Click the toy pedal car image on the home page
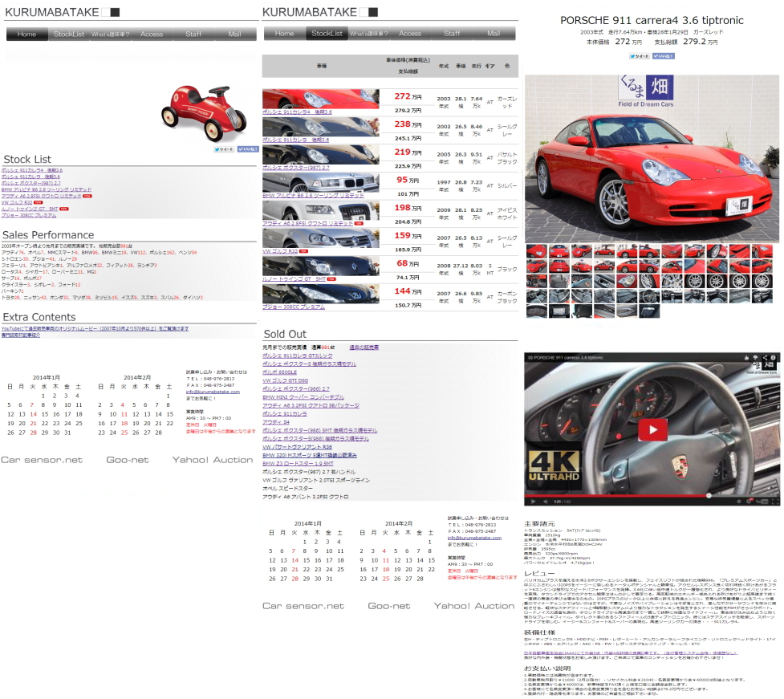This screenshot has height=699, width=784. 204,113
